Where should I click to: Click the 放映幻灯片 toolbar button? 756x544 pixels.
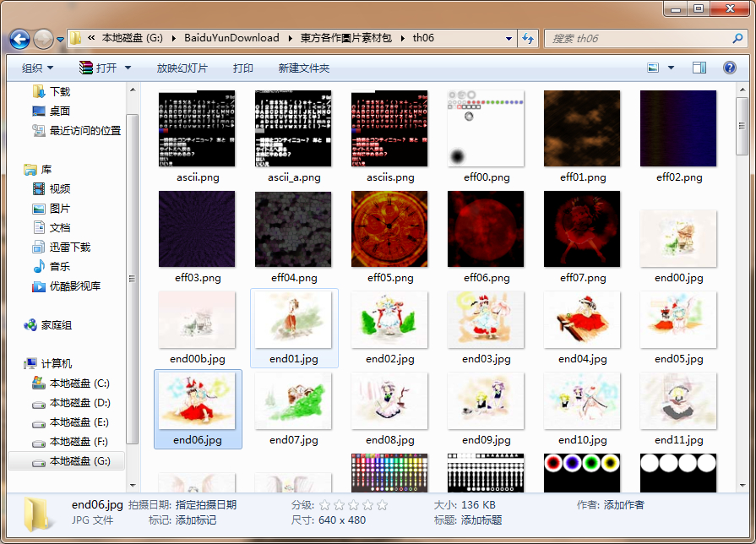pyautogui.click(x=182, y=68)
